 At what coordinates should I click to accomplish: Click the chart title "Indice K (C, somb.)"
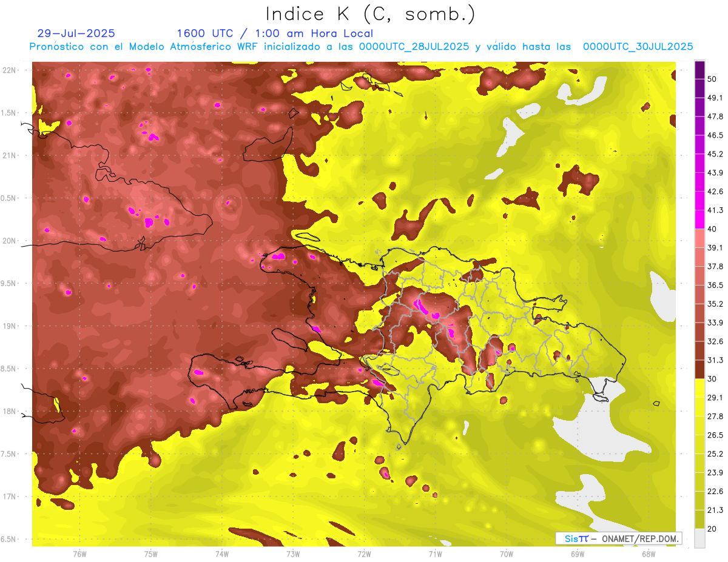coord(370,14)
